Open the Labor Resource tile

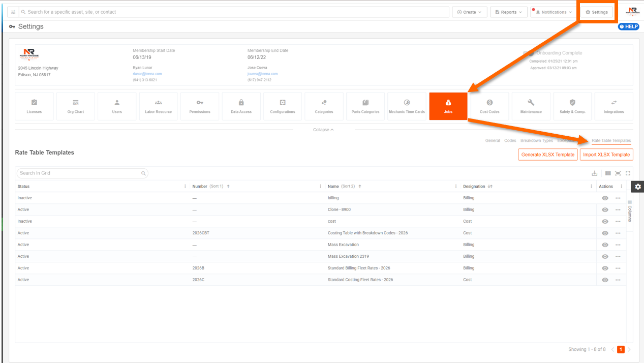coord(159,106)
